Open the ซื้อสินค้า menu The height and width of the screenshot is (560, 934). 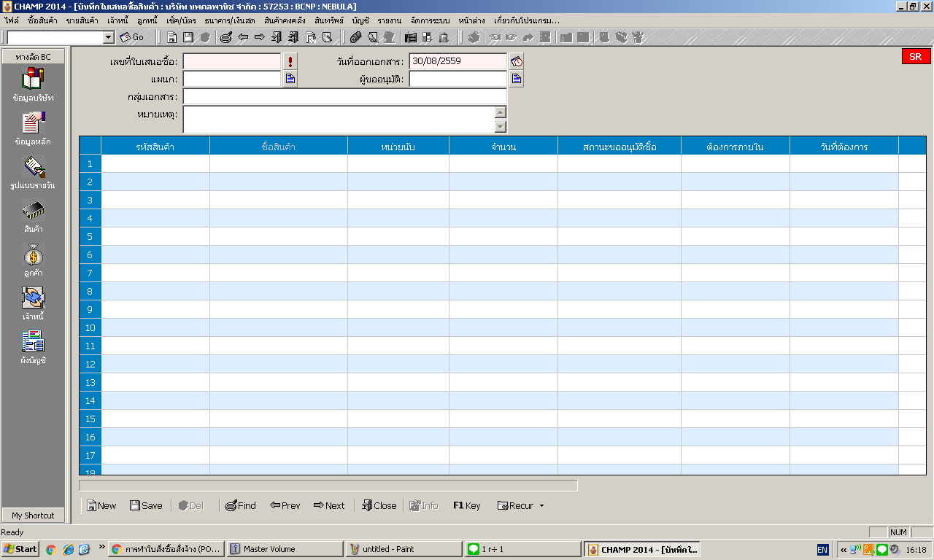(42, 20)
